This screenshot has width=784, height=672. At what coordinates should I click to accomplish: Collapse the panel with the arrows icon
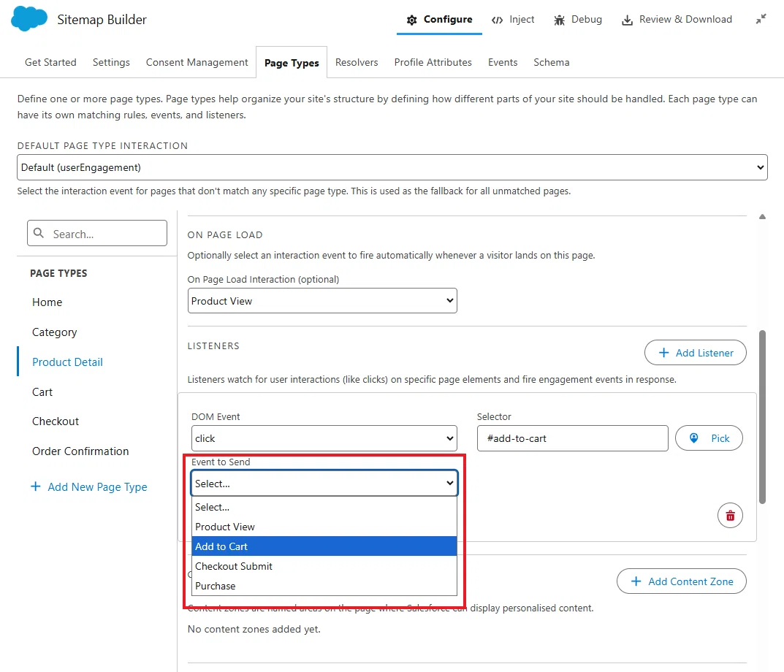tap(761, 19)
